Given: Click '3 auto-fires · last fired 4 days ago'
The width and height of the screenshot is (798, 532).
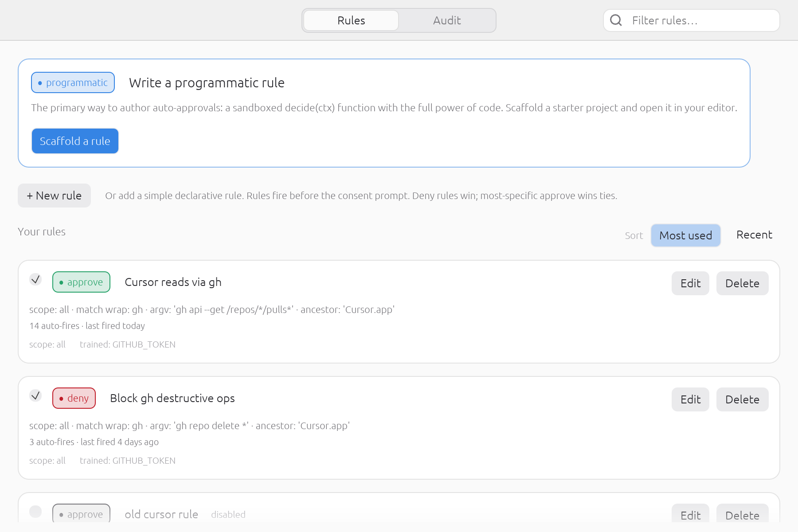Looking at the screenshot, I should tap(94, 442).
